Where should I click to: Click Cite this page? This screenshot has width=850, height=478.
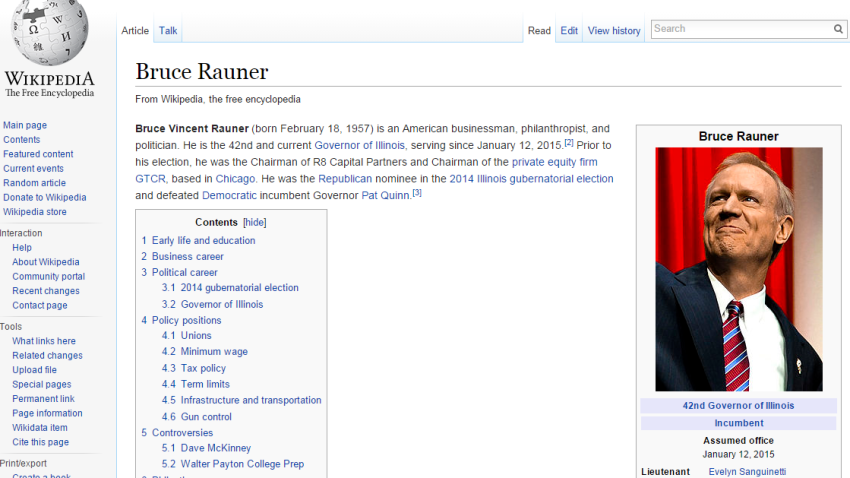tap(40, 442)
